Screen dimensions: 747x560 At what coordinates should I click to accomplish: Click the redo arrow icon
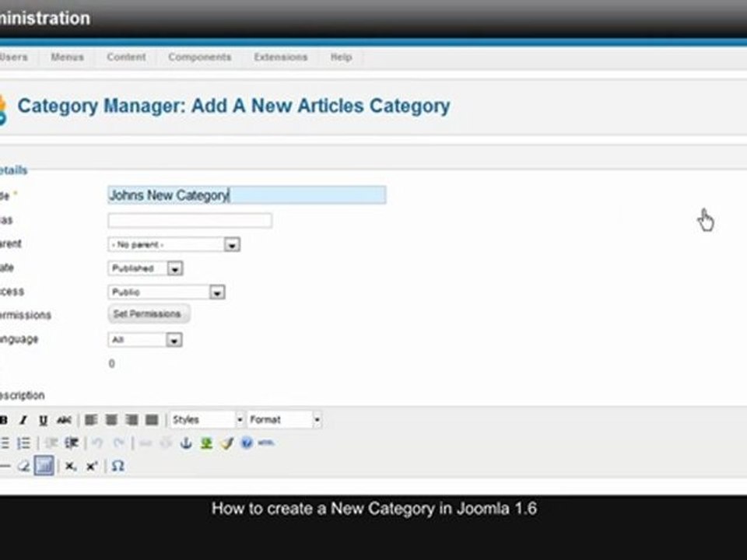point(118,443)
